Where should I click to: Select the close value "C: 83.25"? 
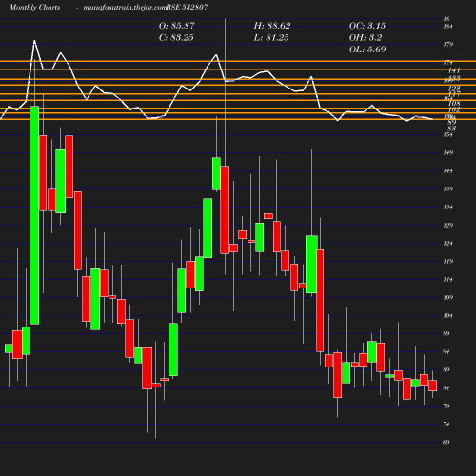(x=176, y=38)
